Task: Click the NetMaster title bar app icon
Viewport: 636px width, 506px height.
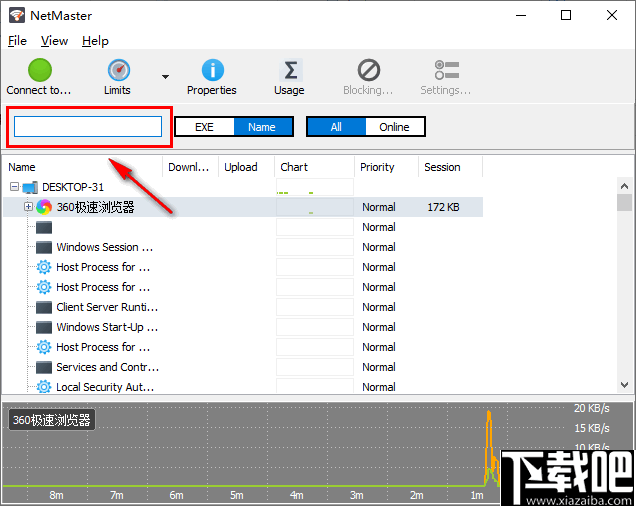Action: point(17,15)
